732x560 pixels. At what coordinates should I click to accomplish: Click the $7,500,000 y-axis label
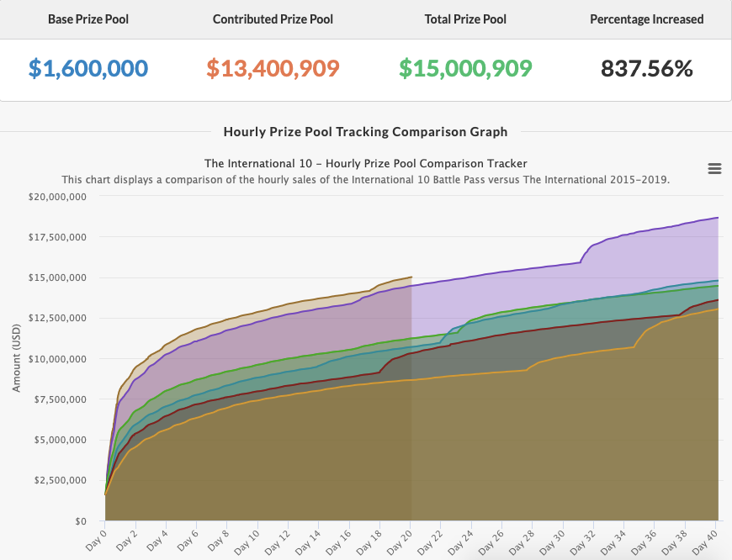pyautogui.click(x=61, y=399)
